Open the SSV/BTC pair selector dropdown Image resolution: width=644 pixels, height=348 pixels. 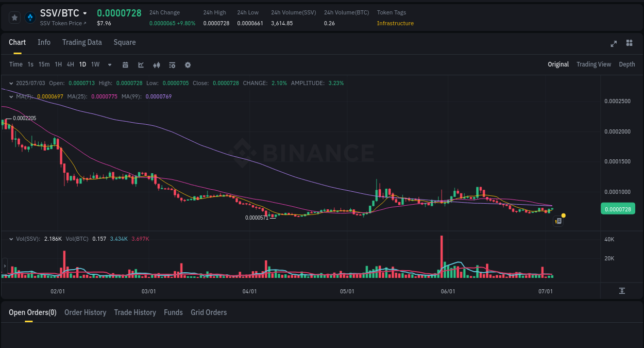pyautogui.click(x=84, y=13)
